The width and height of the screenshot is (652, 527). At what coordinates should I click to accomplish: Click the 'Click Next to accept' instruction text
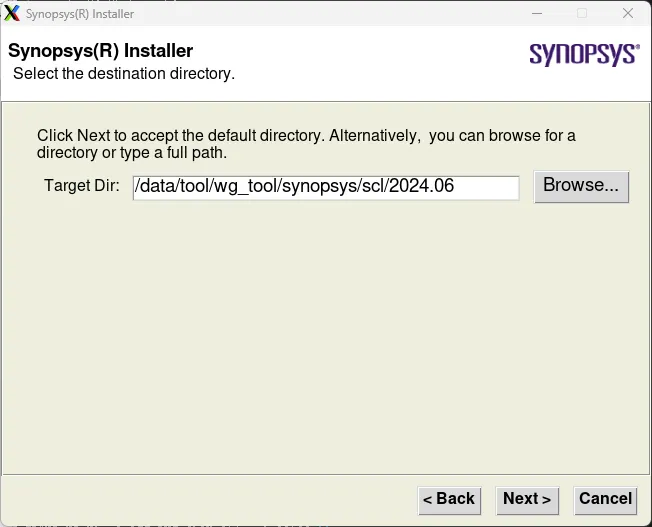[306, 144]
